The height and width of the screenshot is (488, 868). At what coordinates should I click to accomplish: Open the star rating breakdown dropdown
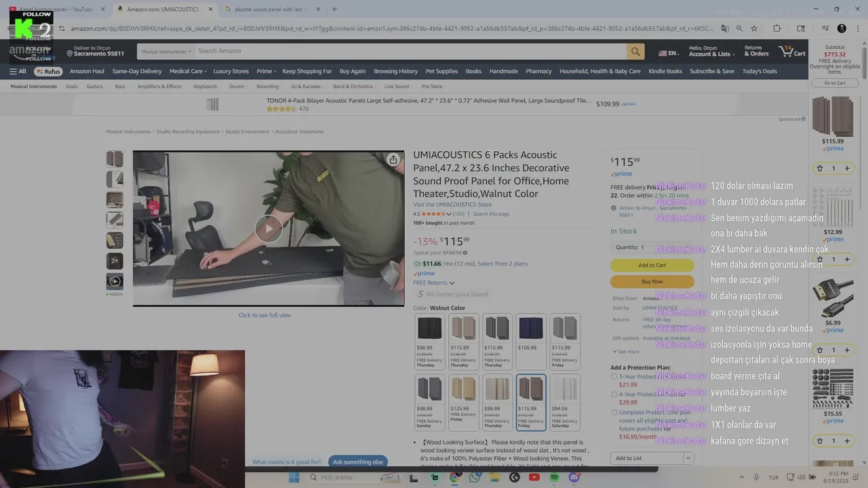pyautogui.click(x=449, y=214)
